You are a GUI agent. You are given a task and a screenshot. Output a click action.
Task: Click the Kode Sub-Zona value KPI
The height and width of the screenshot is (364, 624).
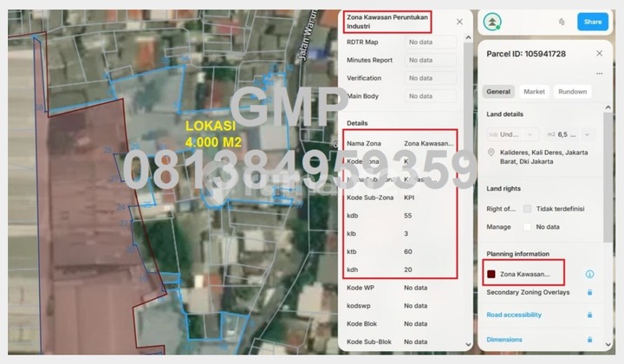pos(409,198)
